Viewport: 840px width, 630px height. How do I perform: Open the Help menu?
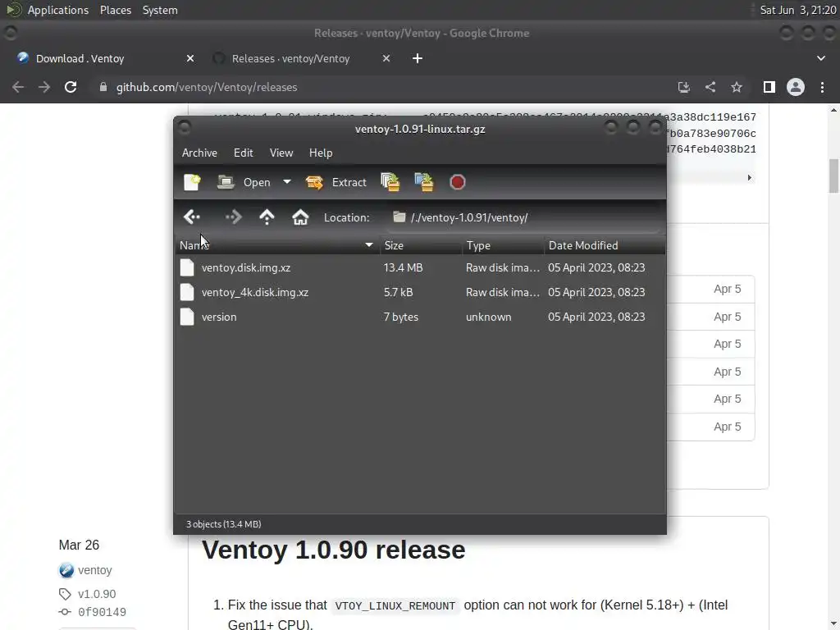tap(321, 153)
